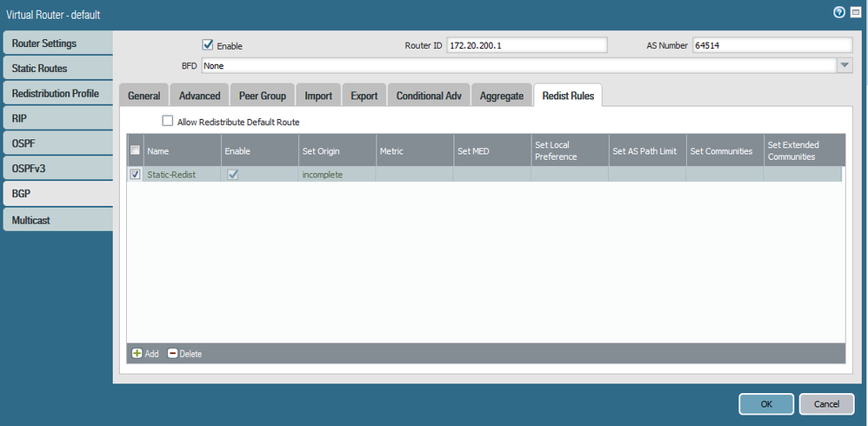Click the Set Local Preference column header
The width and height of the screenshot is (868, 426).
(570, 150)
